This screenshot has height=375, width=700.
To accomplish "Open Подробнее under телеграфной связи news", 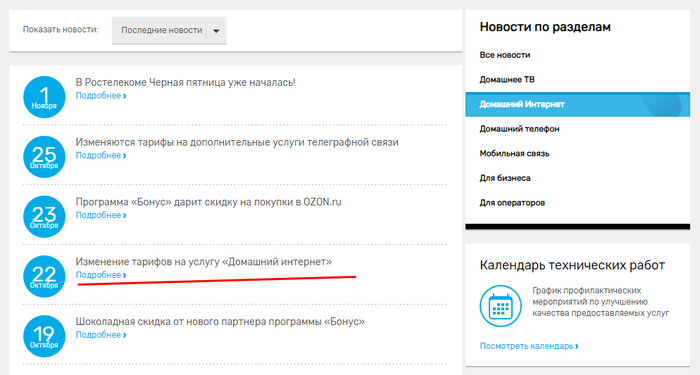I will (x=101, y=155).
